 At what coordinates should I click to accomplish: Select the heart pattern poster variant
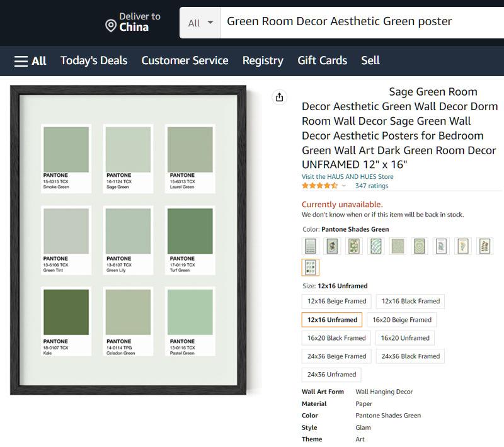(420, 246)
